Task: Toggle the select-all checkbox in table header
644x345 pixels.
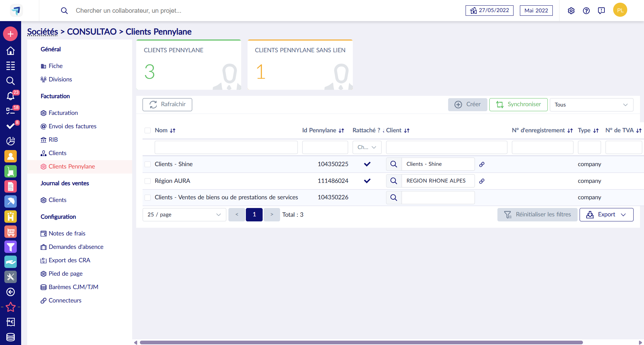Action: 148,131
